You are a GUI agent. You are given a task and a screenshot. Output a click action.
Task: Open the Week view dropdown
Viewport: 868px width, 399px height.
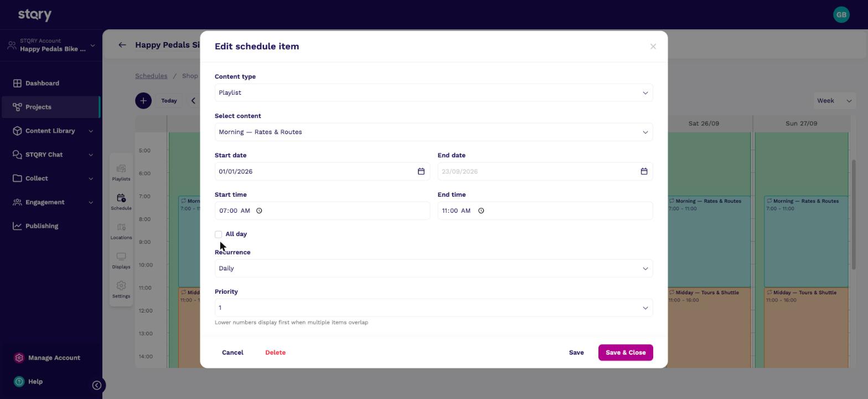point(834,101)
